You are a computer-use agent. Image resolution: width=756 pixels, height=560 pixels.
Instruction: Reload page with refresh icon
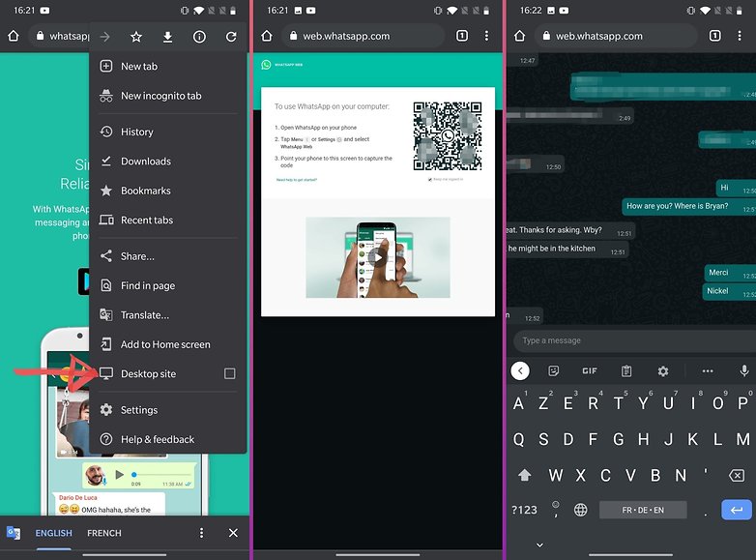click(231, 37)
